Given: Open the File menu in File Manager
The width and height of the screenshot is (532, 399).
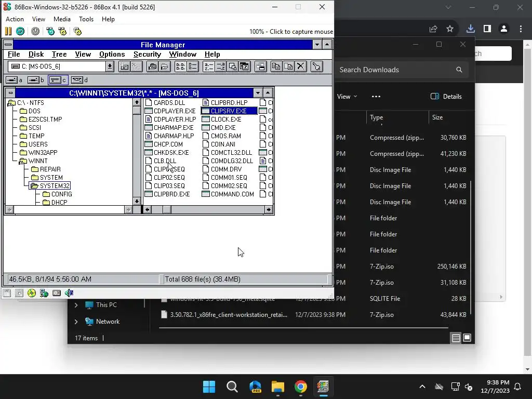Looking at the screenshot, I should click(x=14, y=54).
